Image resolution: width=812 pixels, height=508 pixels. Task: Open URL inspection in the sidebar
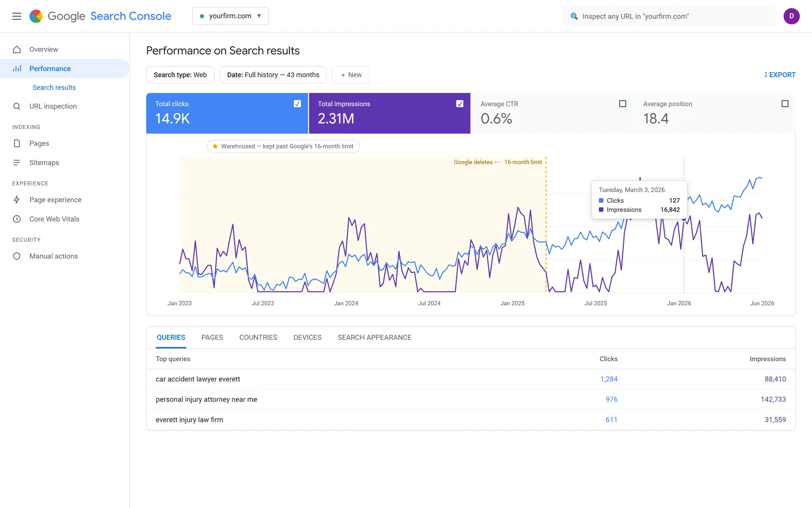coord(64,106)
